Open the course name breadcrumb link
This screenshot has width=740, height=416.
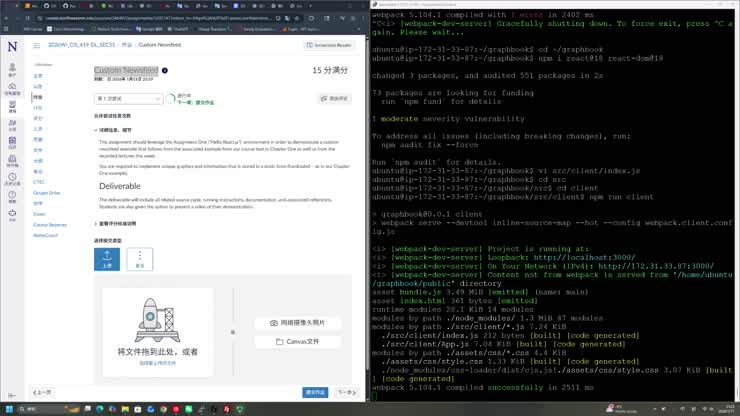pyautogui.click(x=81, y=45)
